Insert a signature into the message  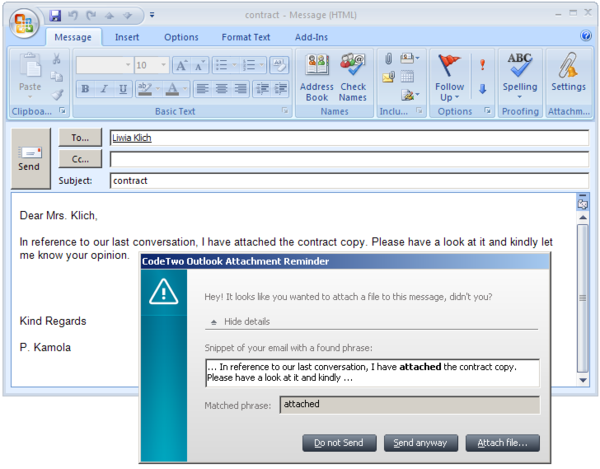[410, 94]
